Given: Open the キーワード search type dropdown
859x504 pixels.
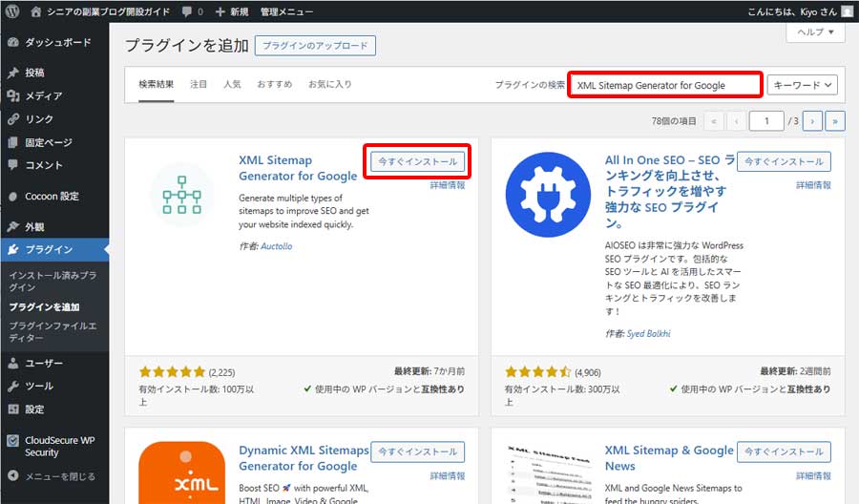Looking at the screenshot, I should point(802,85).
